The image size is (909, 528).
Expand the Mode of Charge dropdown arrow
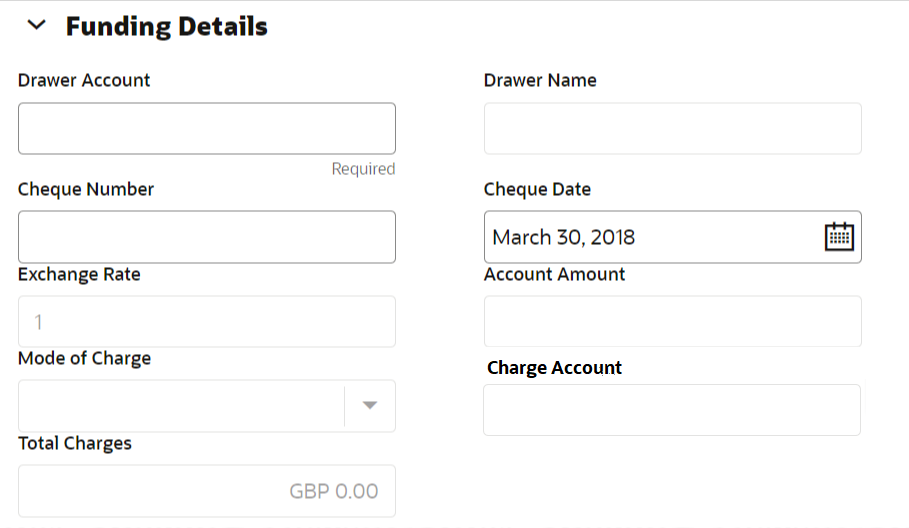pyautogui.click(x=370, y=405)
